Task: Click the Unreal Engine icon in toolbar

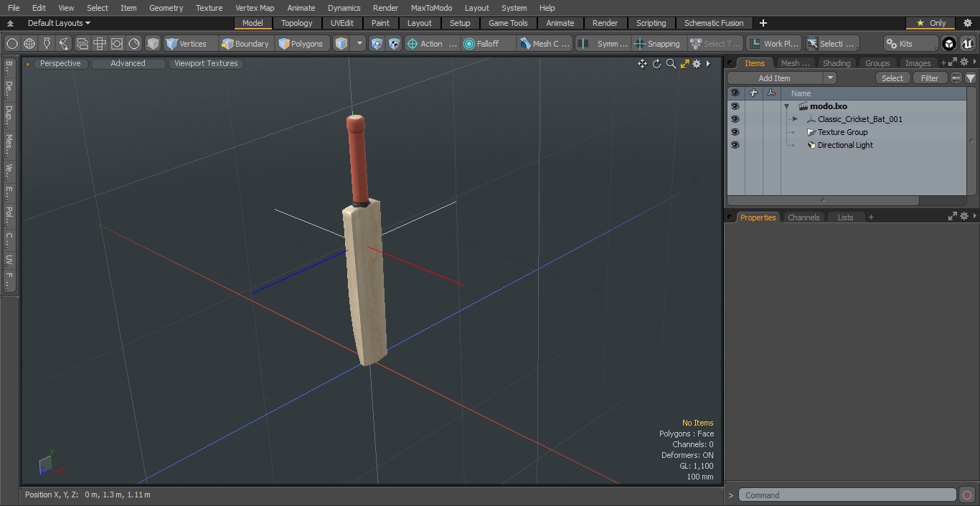Action: (x=967, y=44)
